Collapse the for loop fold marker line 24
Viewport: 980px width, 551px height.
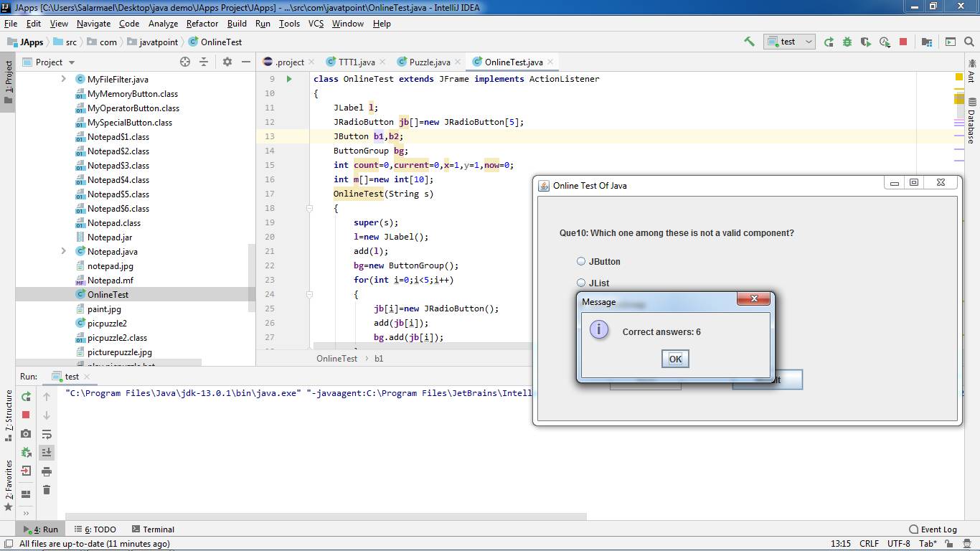[309, 294]
